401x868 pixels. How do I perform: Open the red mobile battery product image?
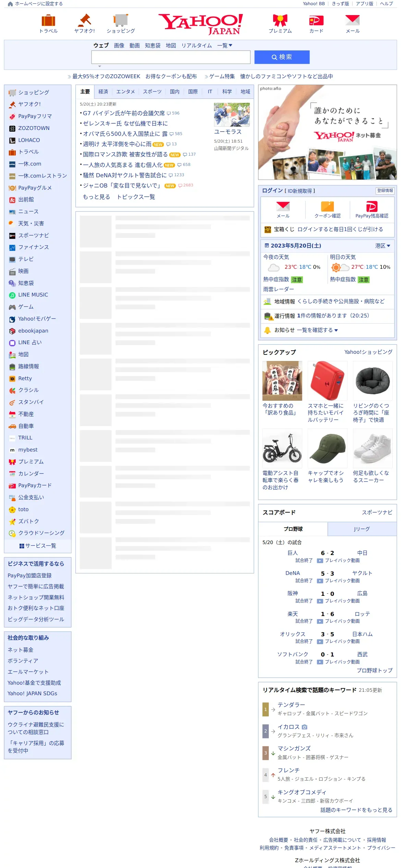[x=327, y=381]
